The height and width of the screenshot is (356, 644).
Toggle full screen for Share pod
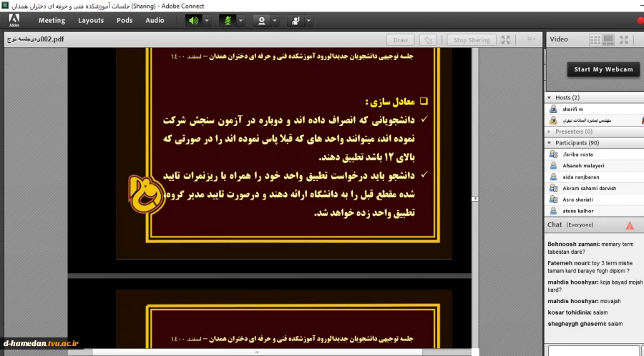point(506,40)
